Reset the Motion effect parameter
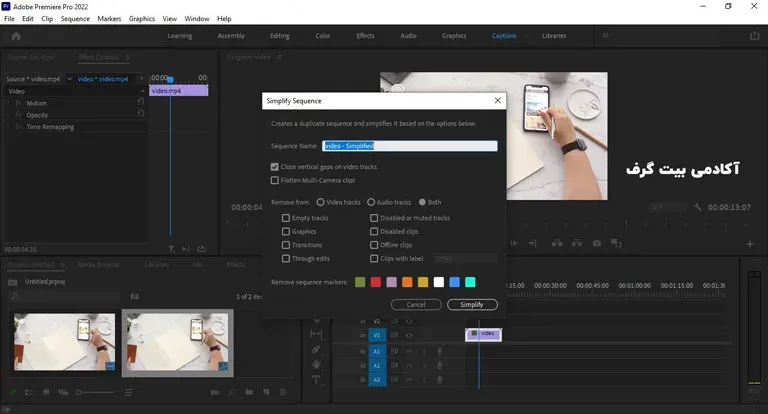 [141, 101]
